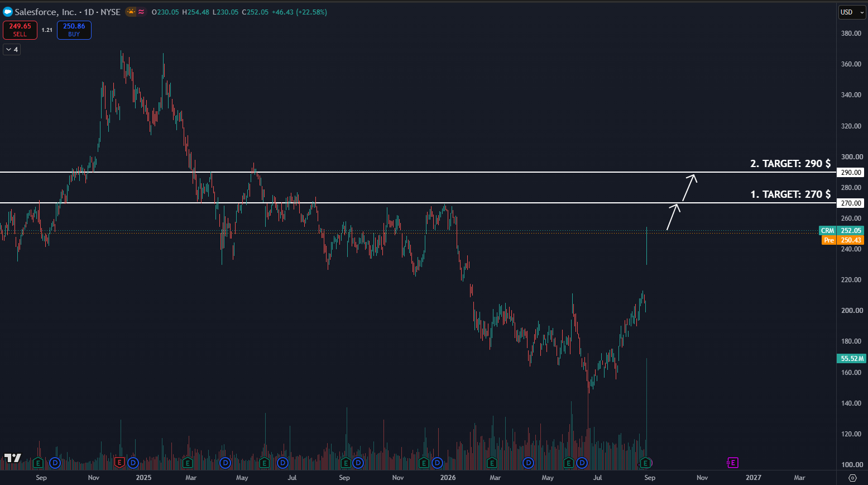Click the pink wavy-lines status icon

(x=141, y=12)
